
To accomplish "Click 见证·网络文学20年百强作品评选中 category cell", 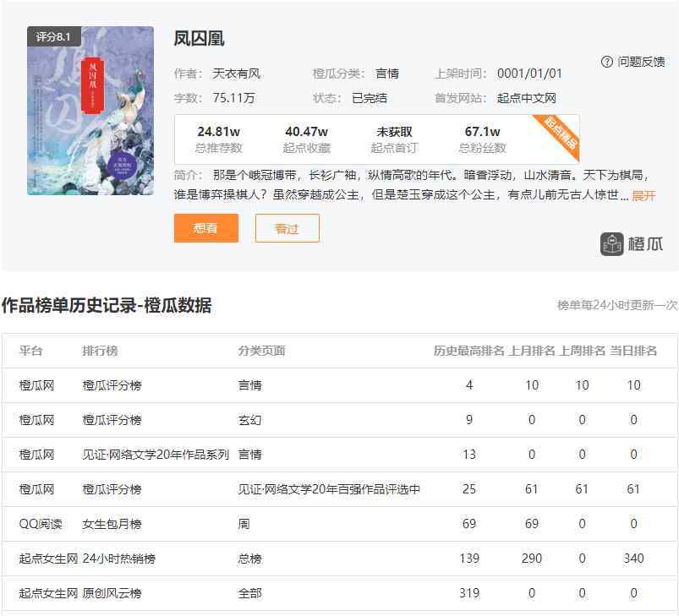I will coord(329,489).
